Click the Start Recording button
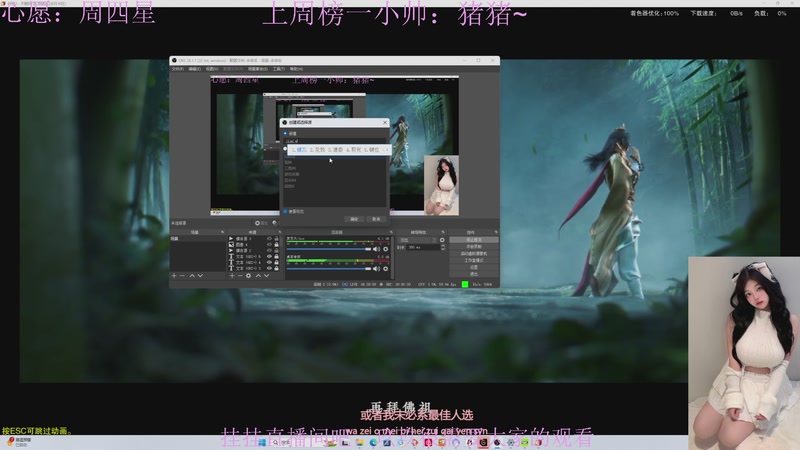This screenshot has height=450, width=800. pyautogui.click(x=474, y=246)
